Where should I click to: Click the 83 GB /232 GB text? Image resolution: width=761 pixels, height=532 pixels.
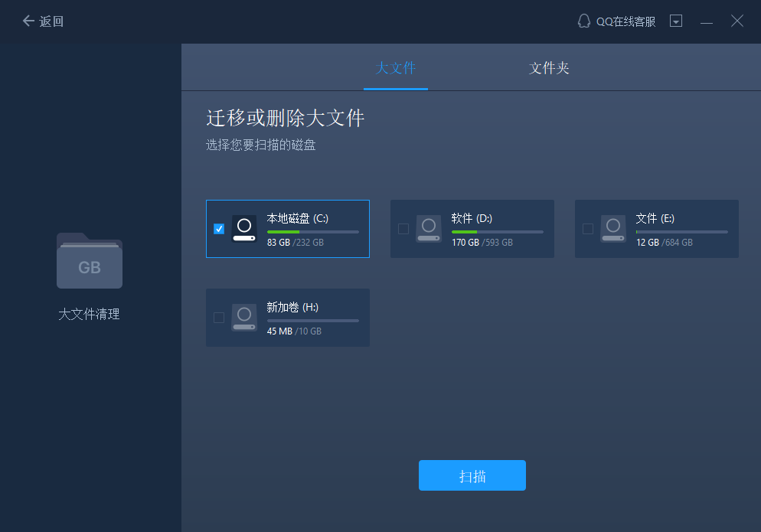click(x=295, y=242)
